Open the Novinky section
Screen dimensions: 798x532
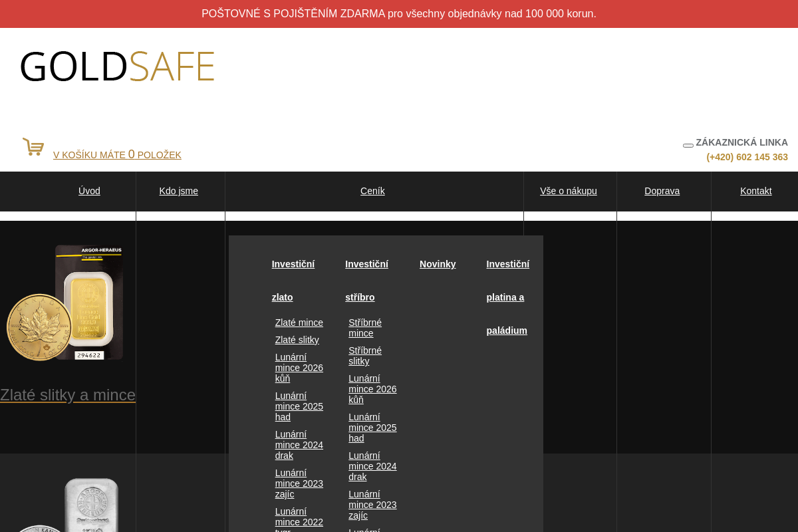[x=438, y=264]
